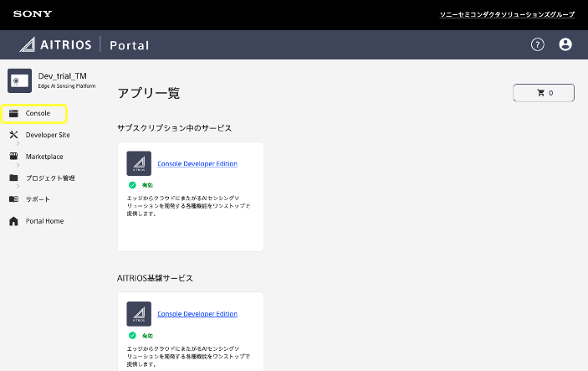The image size is (588, 371).
Task: Click the green 有効 check icon in 基盤サービス card
Action: (x=132, y=335)
